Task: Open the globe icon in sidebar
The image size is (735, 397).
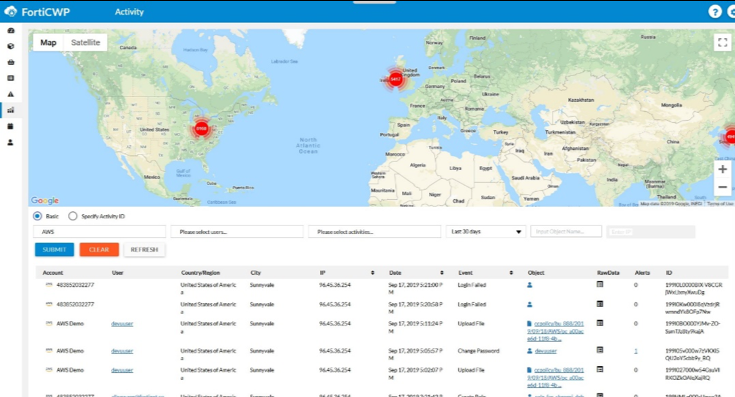Action: pyautogui.click(x=11, y=46)
